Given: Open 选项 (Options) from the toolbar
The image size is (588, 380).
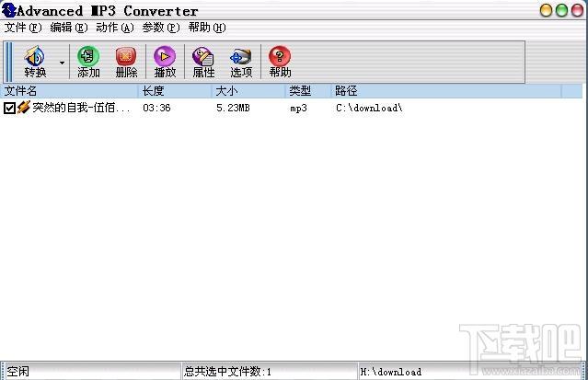Looking at the screenshot, I should [241, 62].
